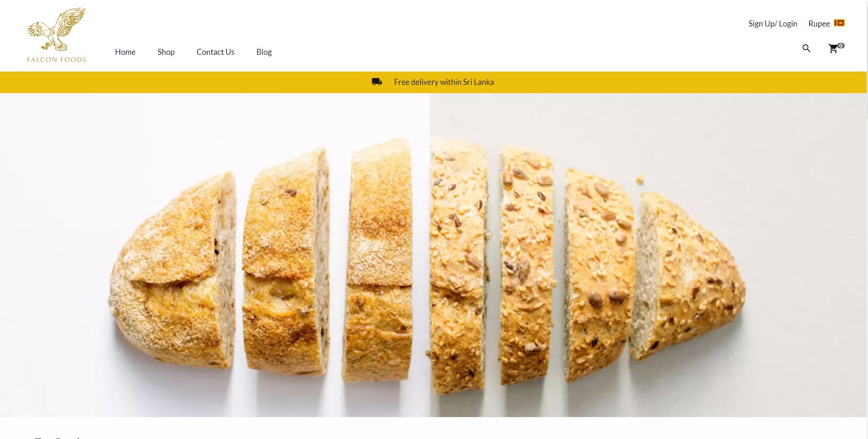Navigate to the Contact Us page

tap(215, 52)
